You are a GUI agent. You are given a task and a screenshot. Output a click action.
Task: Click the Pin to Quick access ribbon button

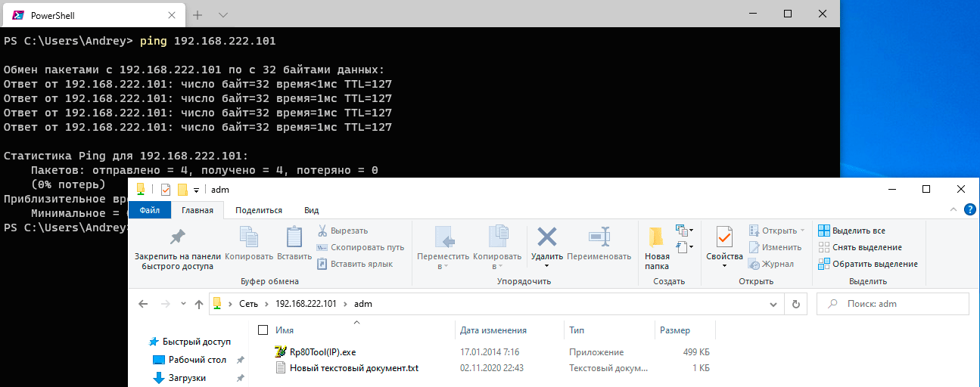(177, 249)
